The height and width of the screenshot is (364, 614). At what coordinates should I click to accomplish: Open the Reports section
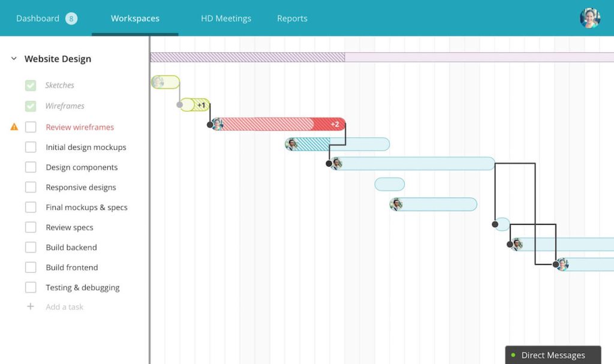coord(292,18)
